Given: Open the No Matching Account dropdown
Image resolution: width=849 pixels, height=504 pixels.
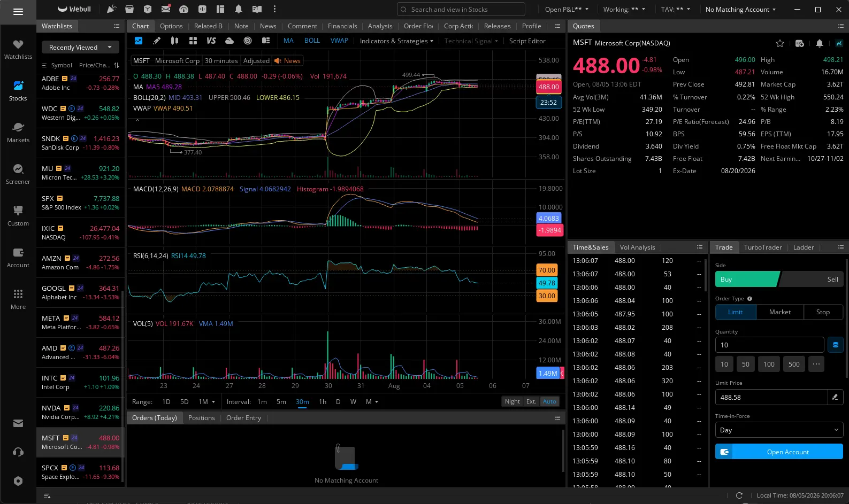Looking at the screenshot, I should pos(740,10).
